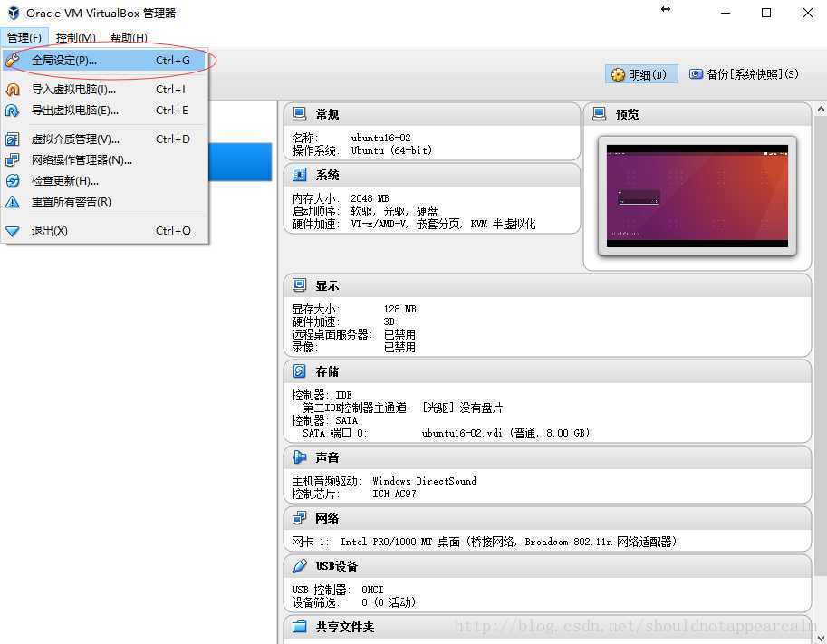Screen dimensions: 827x644
Task: Click the virtual media icon beside 虚拟介质管理
Action: 12,139
